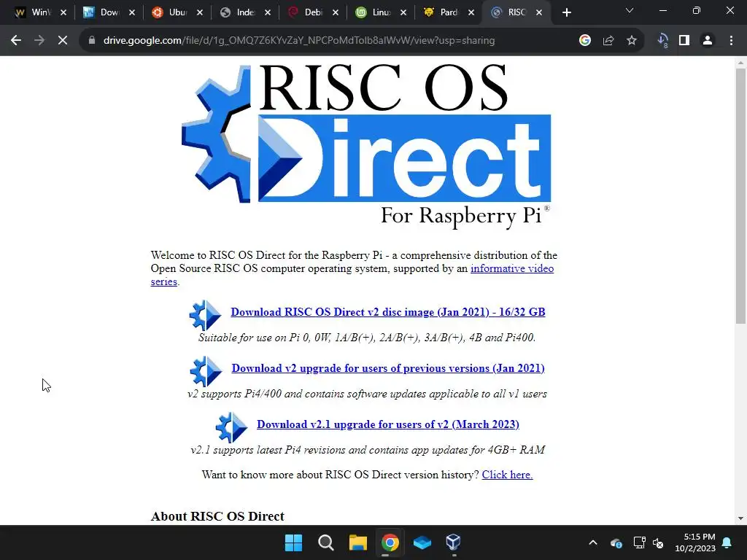Click the OneDrive cloud tray icon
The height and width of the screenshot is (560, 747).
coord(616,542)
